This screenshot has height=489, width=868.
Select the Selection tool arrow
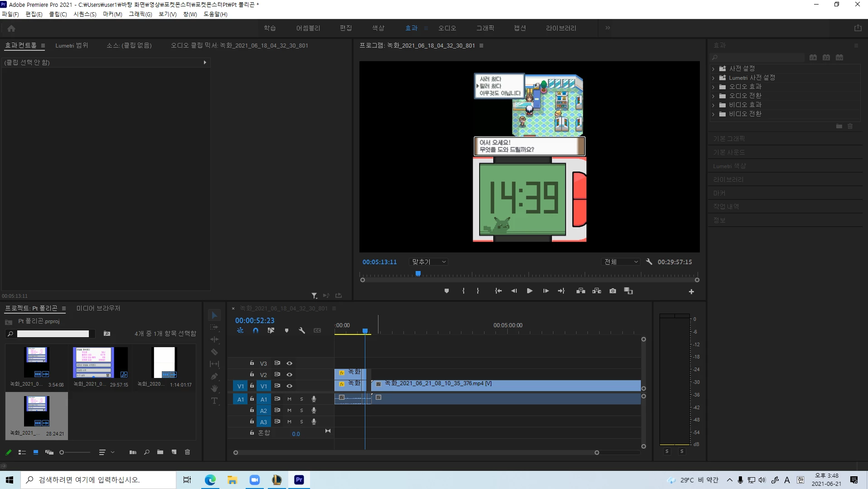214,315
